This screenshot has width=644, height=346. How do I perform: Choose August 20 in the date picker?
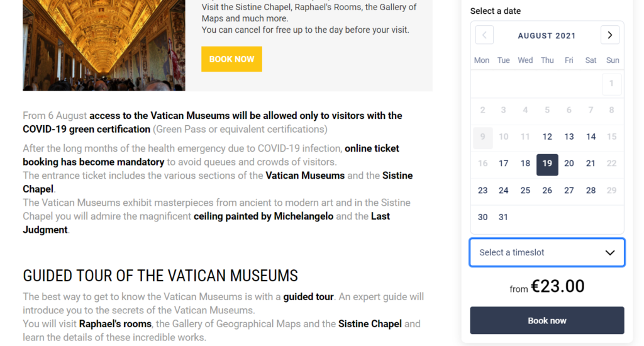(x=569, y=164)
